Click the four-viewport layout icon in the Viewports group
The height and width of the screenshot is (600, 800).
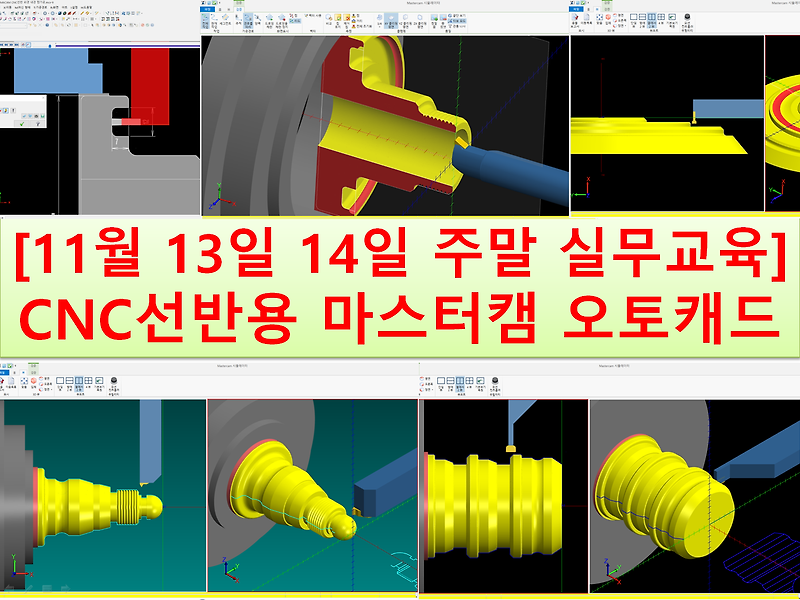click(661, 16)
